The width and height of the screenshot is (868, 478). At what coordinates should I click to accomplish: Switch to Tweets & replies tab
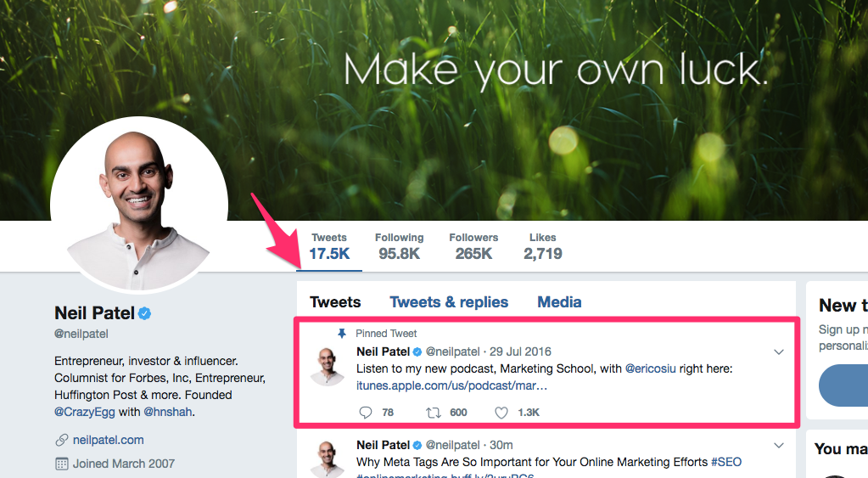pos(449,302)
